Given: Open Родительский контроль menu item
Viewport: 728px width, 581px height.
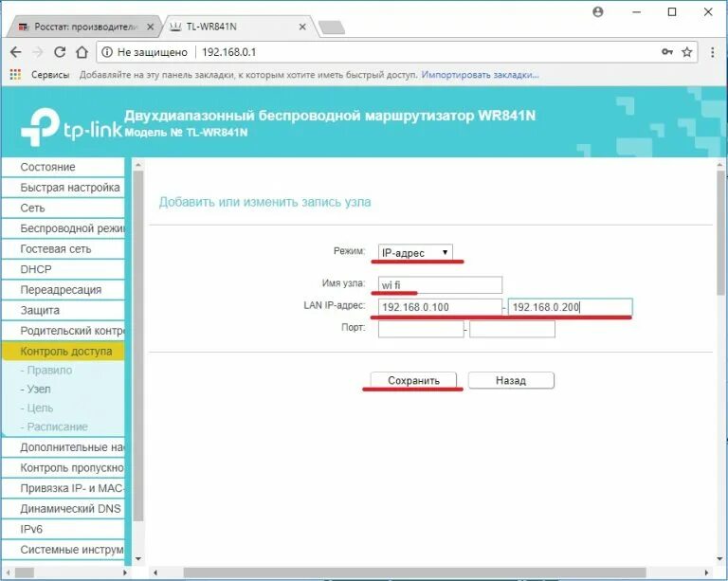Looking at the screenshot, I should pyautogui.click(x=64, y=331).
